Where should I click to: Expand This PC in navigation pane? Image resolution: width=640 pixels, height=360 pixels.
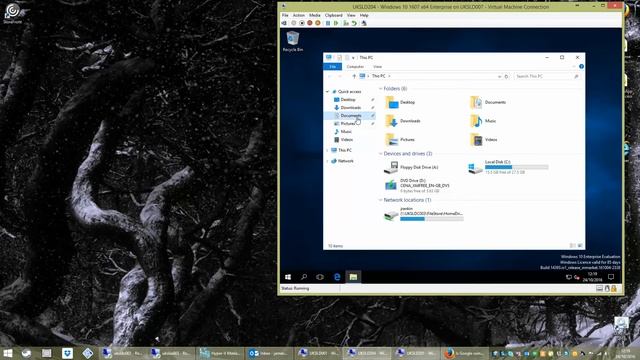327,150
